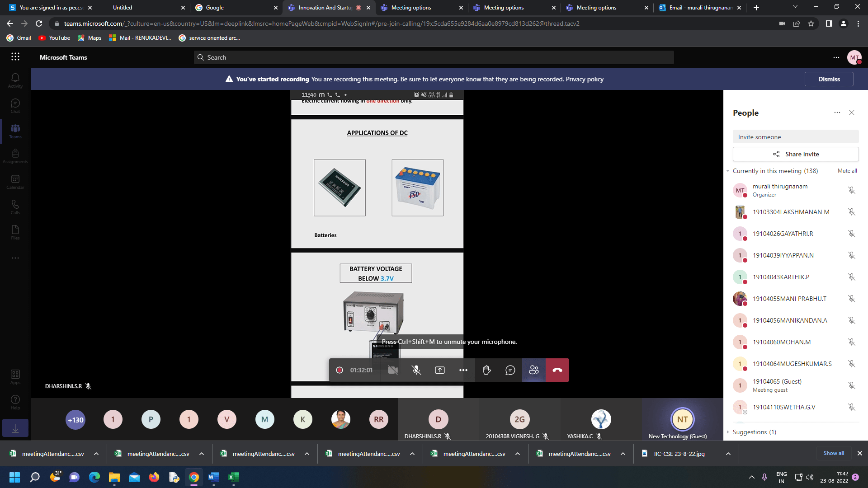The height and width of the screenshot is (488, 868).
Task: Click the Invite someone field
Action: coord(795,137)
